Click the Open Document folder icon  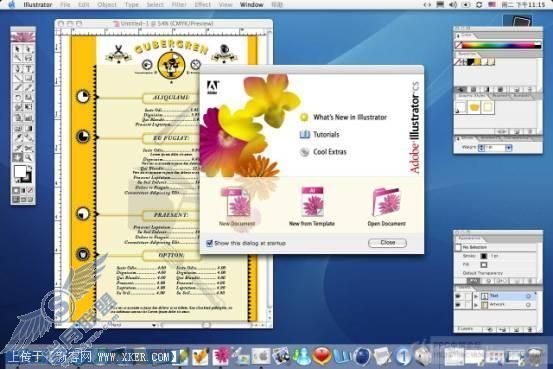pos(387,202)
